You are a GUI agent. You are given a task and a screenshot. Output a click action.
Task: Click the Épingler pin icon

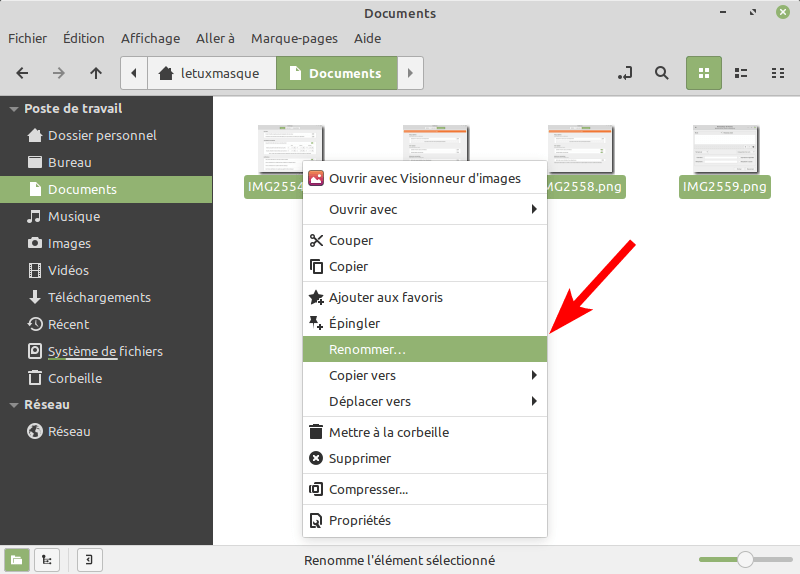pyautogui.click(x=316, y=323)
